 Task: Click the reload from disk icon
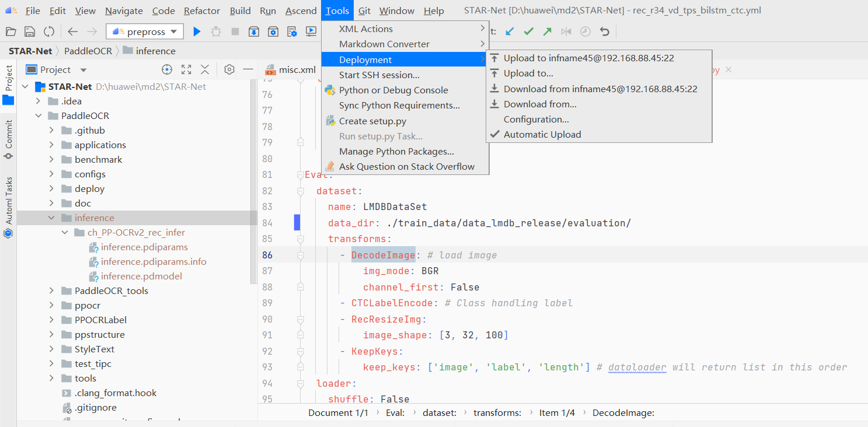point(49,32)
